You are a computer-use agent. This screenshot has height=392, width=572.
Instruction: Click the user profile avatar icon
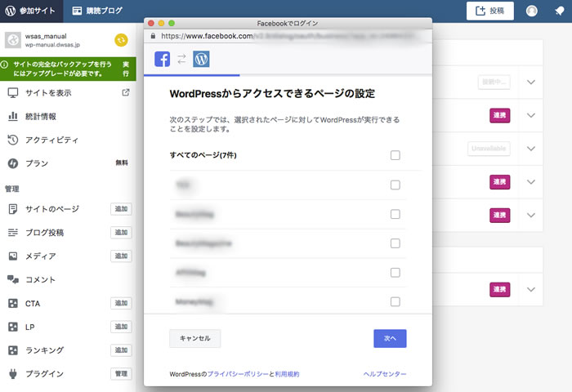click(x=532, y=11)
